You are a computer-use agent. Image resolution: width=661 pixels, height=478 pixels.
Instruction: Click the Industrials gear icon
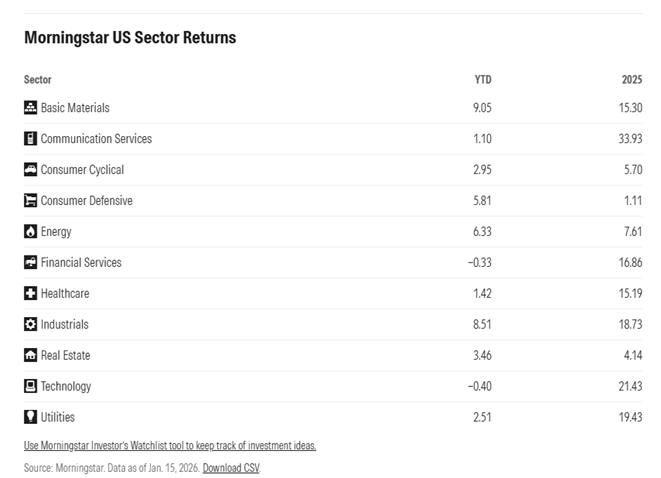30,325
